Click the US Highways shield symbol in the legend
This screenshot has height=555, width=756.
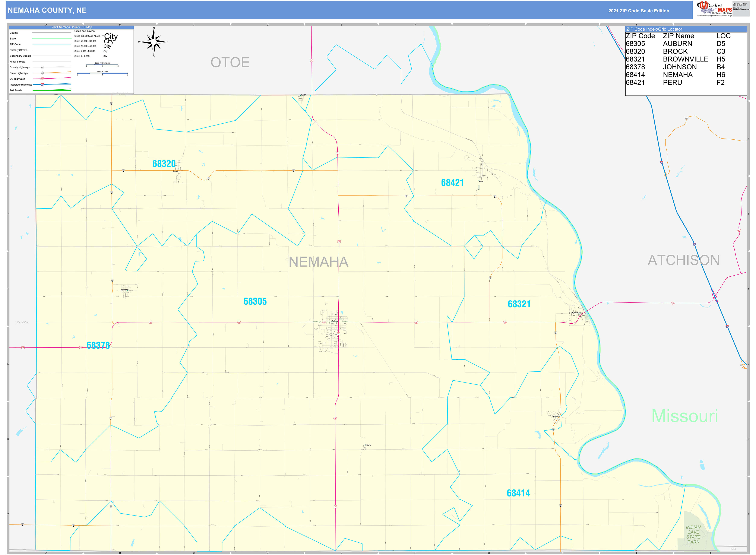[42, 79]
